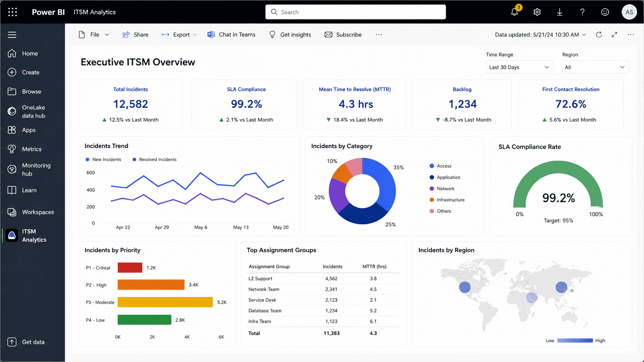644x362 pixels.
Task: Click Chat in Teams button
Action: [231, 35]
